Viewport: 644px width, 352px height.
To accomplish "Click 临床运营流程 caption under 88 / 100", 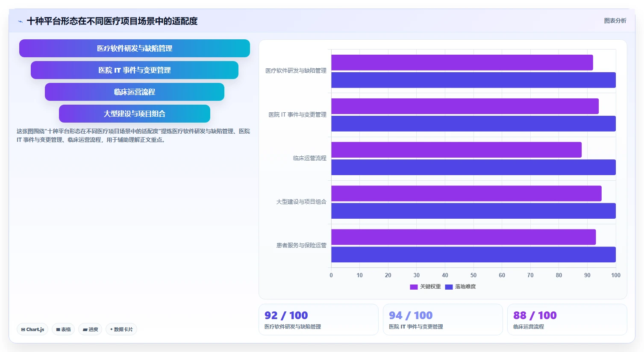I will [529, 326].
